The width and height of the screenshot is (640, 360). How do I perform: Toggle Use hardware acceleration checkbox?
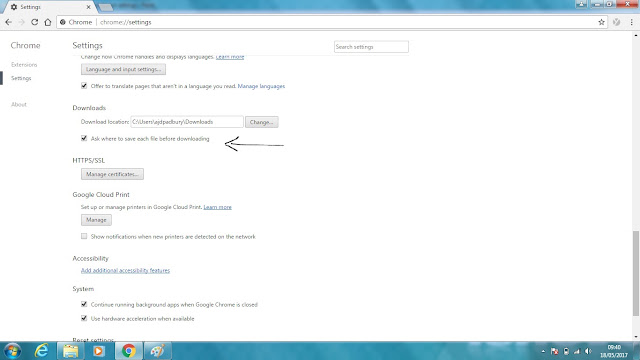[x=84, y=318]
